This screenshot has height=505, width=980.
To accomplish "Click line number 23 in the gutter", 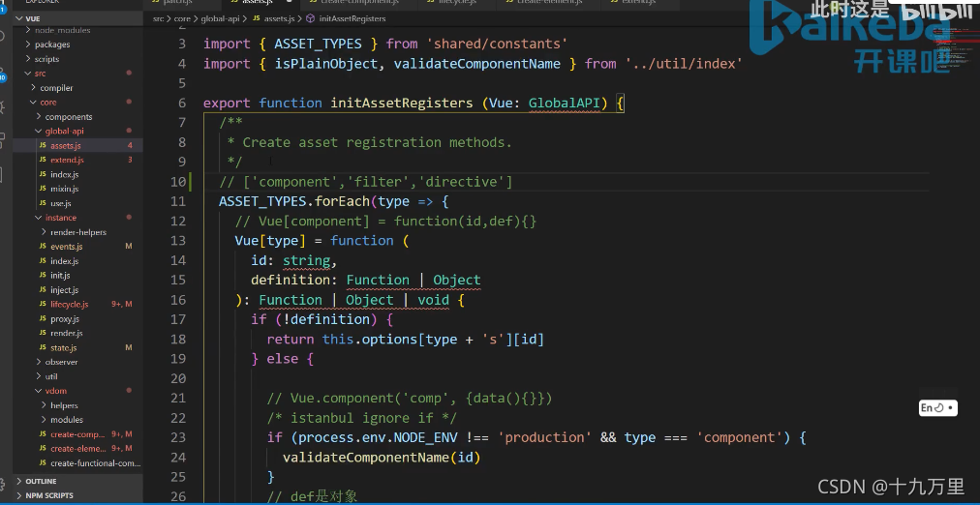I will point(178,437).
